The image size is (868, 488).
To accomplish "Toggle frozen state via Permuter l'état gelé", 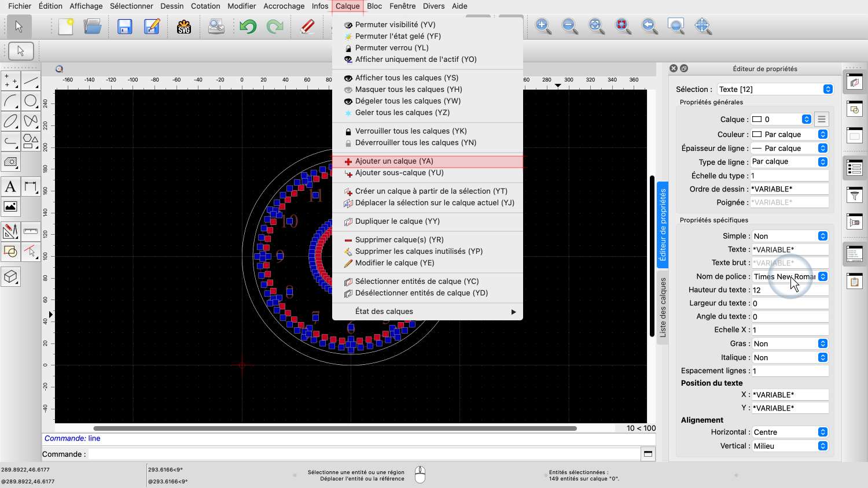I will click(398, 36).
